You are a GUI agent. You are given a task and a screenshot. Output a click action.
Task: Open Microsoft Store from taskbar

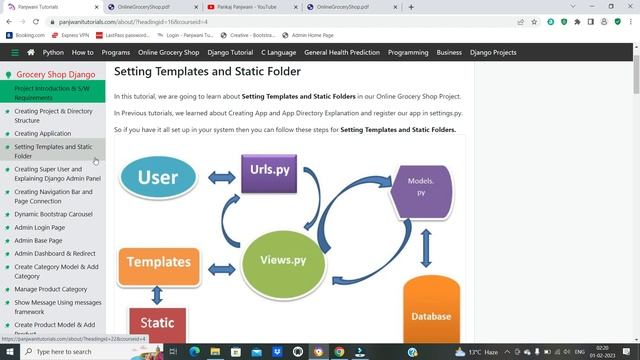[236, 351]
